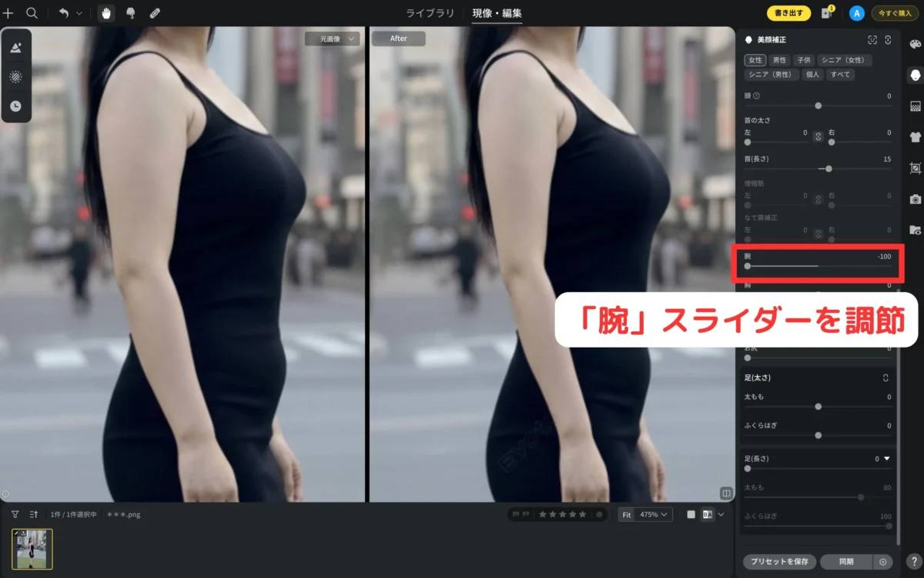Image resolution: width=924 pixels, height=578 pixels.
Task: Open the compare view options chevron
Action: click(721, 514)
